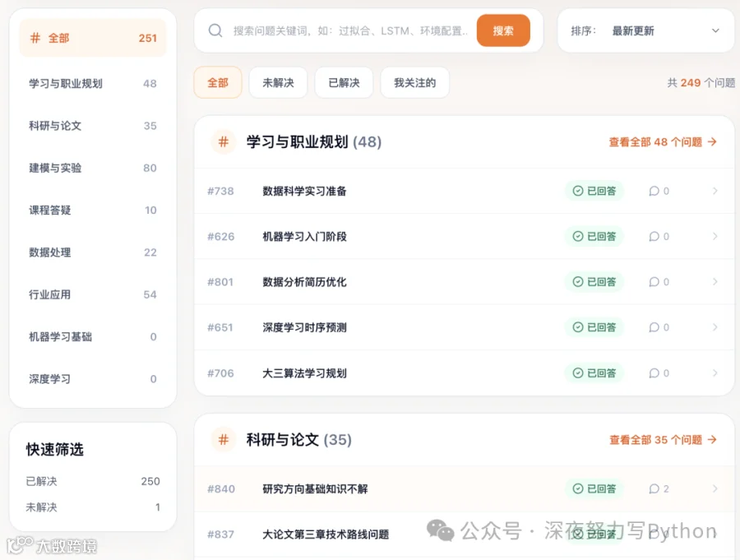Viewport: 740px width, 560px height.
Task: Focus the question keyword search field
Action: coord(350,30)
